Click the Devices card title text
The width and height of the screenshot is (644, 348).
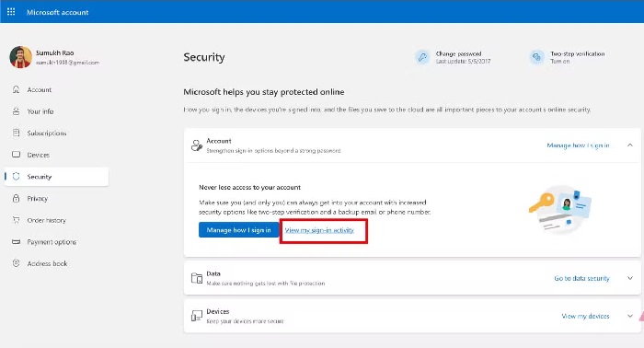pyautogui.click(x=218, y=311)
